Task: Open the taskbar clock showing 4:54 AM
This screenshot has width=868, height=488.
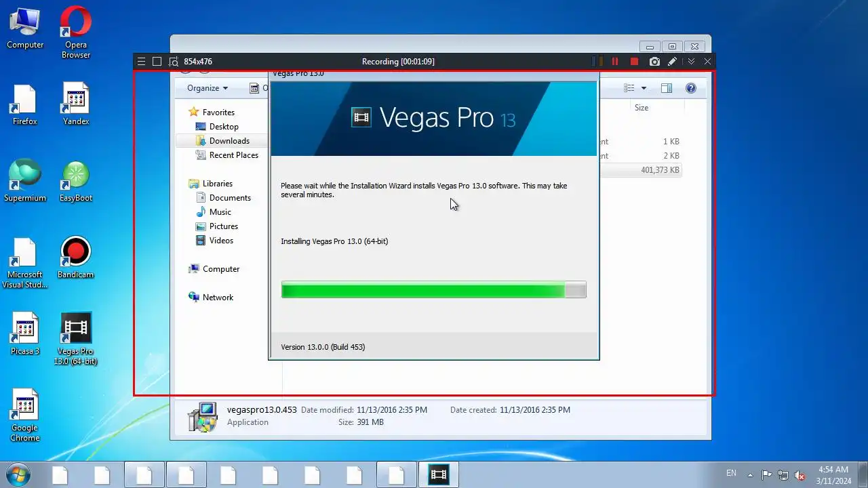Action: (x=833, y=474)
